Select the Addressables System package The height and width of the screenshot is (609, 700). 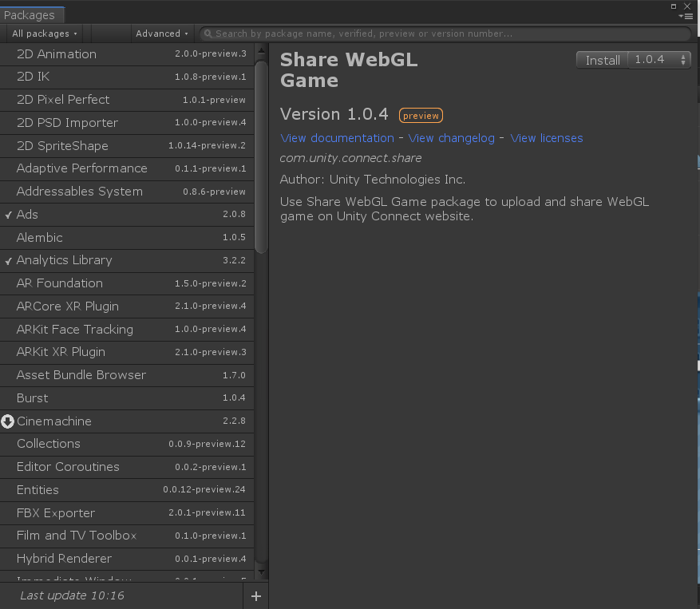(127, 192)
